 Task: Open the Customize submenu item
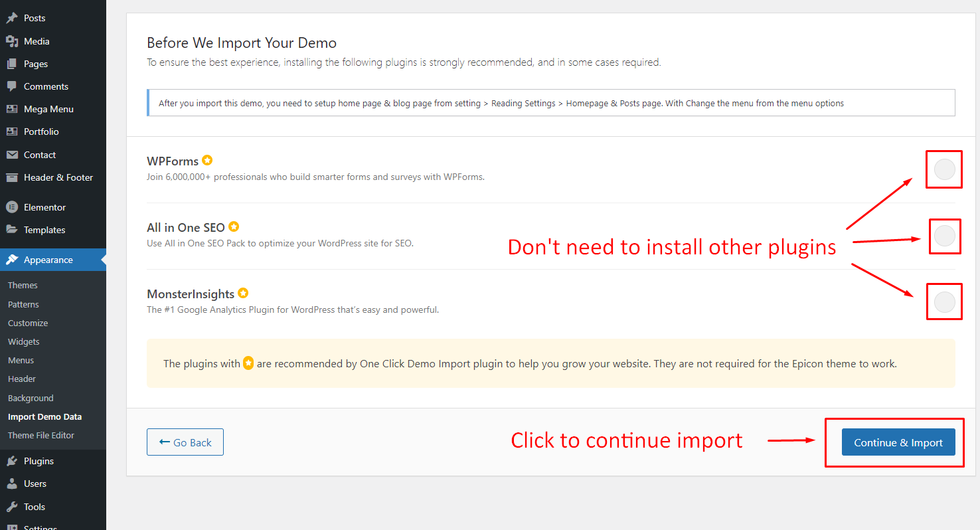click(x=28, y=323)
